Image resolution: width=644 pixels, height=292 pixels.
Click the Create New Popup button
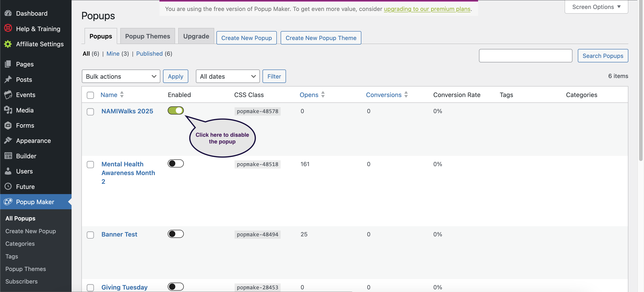click(x=246, y=38)
